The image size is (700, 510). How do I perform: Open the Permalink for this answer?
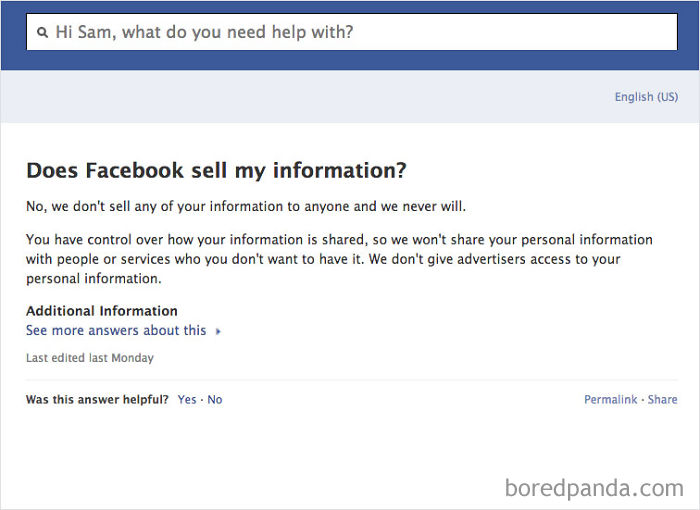pyautogui.click(x=610, y=399)
